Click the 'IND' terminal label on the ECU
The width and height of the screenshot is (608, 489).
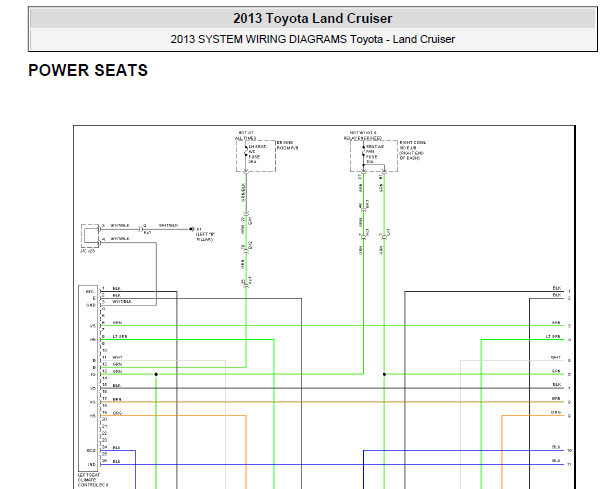[x=92, y=464]
